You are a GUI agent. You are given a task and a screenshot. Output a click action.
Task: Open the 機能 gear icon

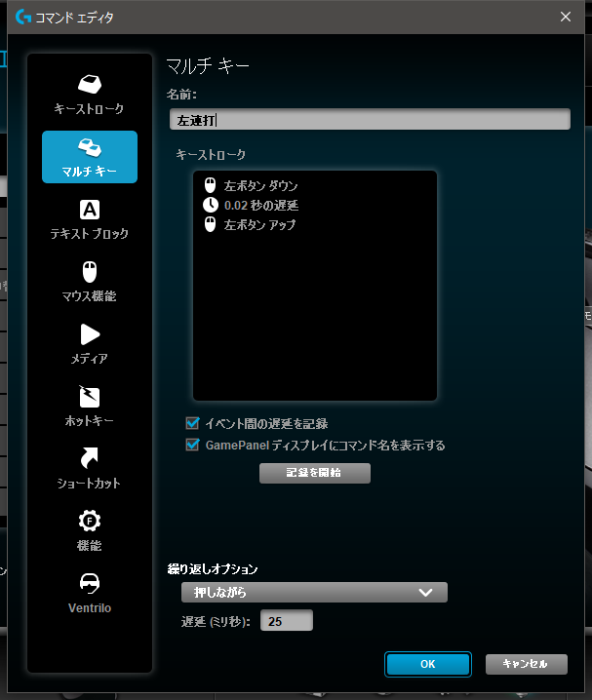(x=90, y=521)
